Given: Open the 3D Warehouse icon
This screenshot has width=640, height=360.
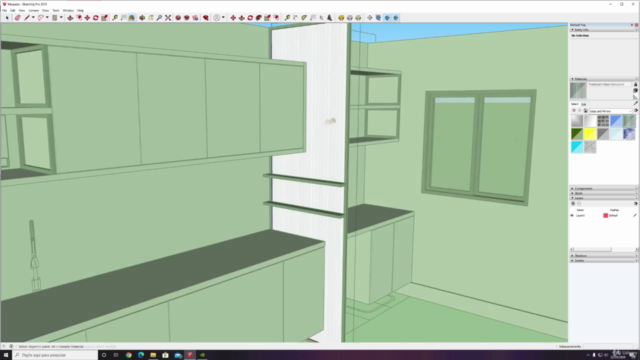Looking at the screenshot, I should (x=178, y=18).
